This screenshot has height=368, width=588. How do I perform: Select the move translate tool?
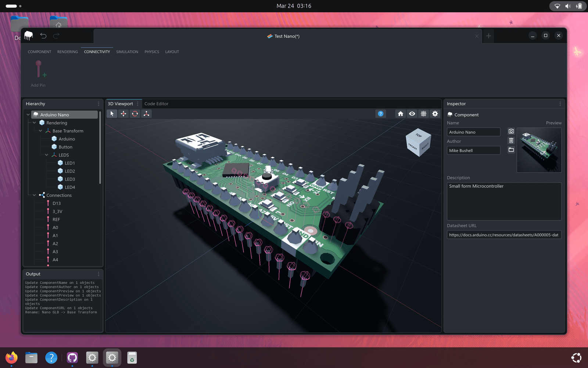pos(123,114)
